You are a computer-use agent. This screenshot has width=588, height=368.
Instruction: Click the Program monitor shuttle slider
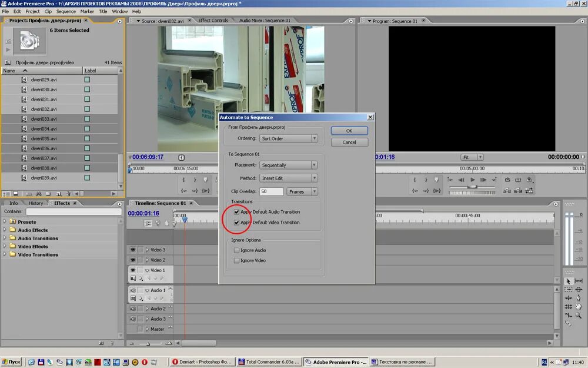tap(472, 187)
